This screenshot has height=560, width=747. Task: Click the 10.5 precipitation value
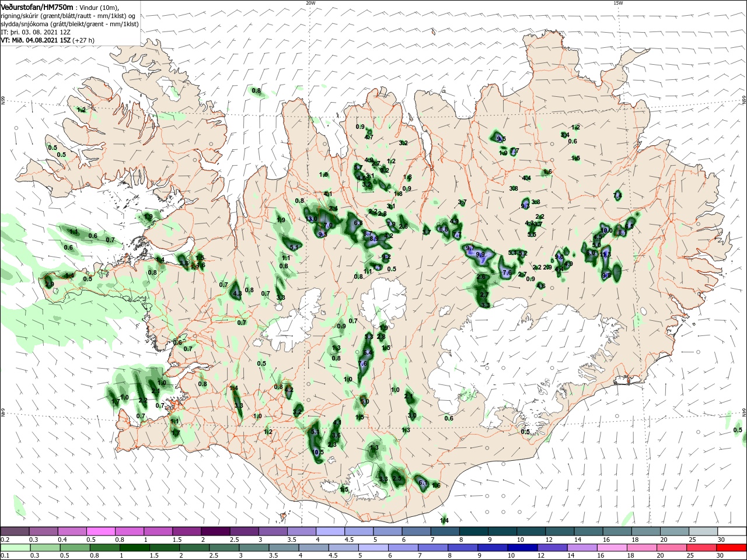(318, 452)
